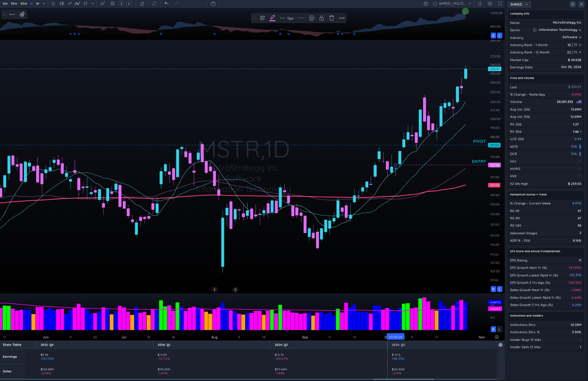Click Earnings Date Oct 30, 2024 value
Screen dimensions: 588x381
[571, 67]
